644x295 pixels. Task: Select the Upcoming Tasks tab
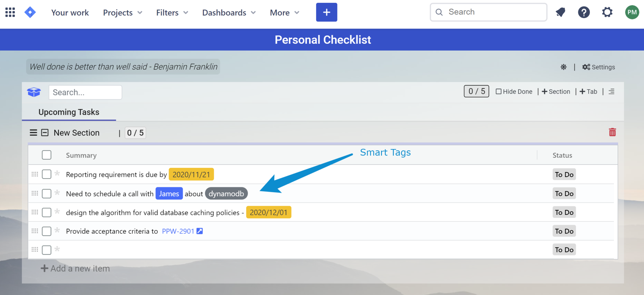tap(69, 112)
